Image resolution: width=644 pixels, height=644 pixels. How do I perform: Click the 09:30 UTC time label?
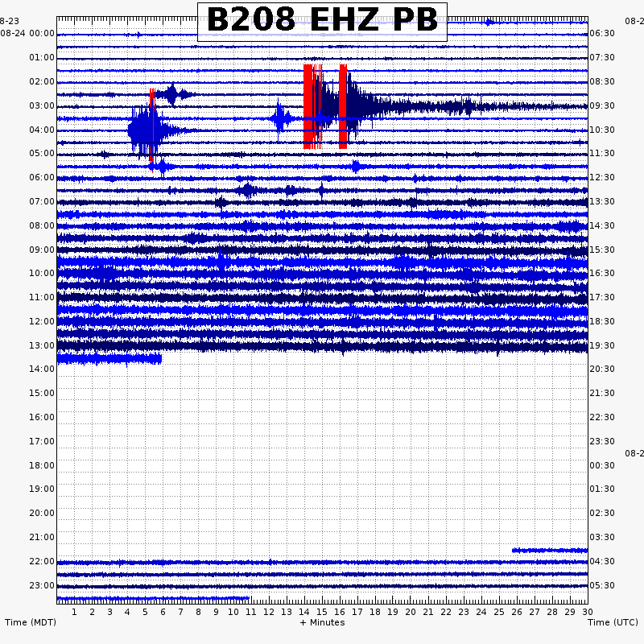602,106
